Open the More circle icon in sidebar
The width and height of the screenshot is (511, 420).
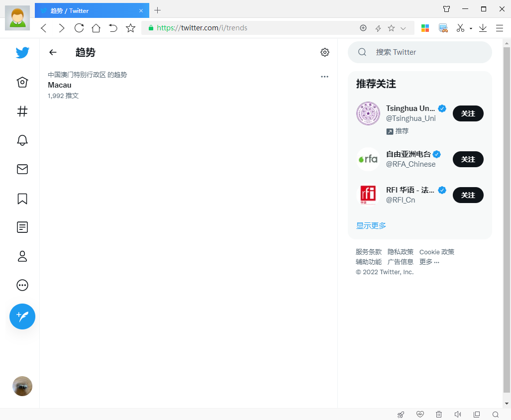(22, 285)
